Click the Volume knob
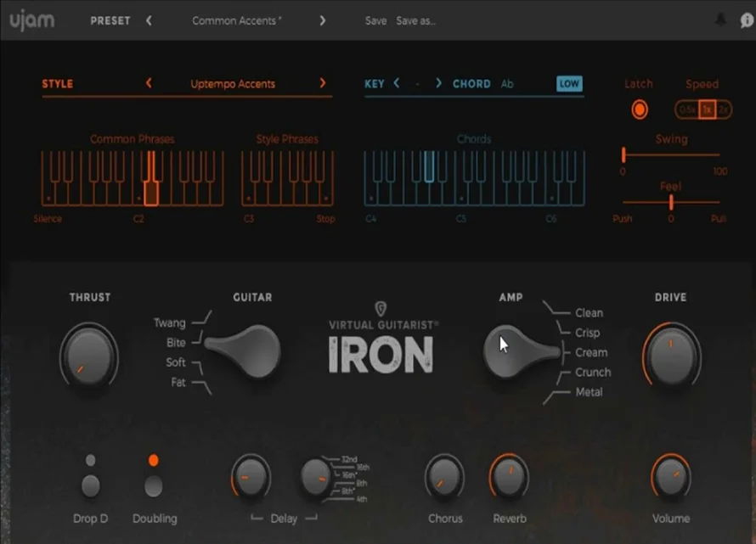 (670, 479)
